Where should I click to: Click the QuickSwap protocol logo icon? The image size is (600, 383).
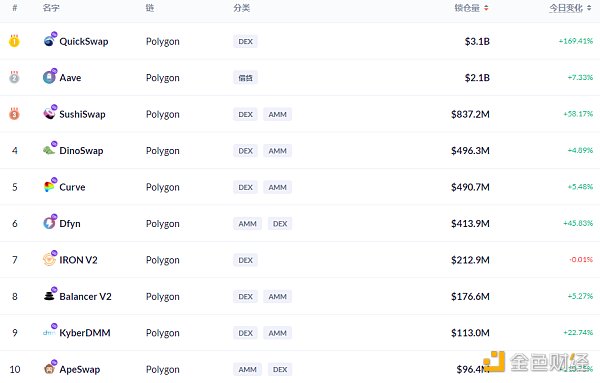(49, 41)
